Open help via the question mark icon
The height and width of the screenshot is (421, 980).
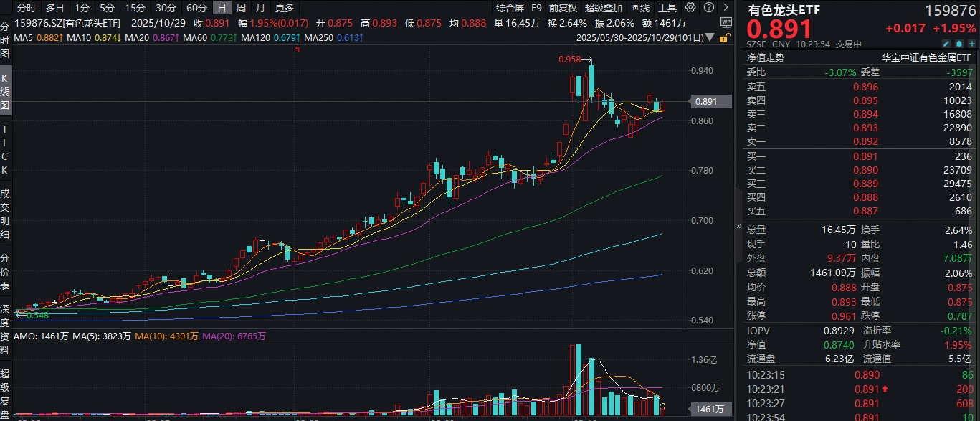coord(708,8)
